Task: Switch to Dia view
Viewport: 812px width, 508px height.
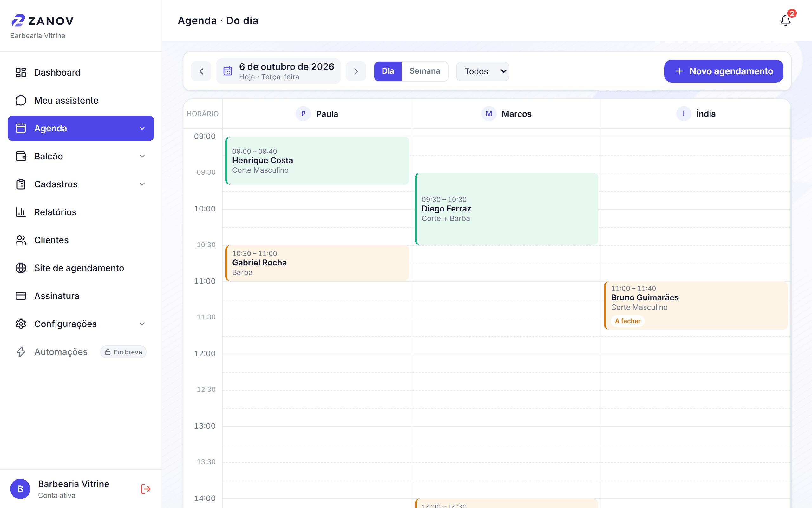Action: coord(388,71)
